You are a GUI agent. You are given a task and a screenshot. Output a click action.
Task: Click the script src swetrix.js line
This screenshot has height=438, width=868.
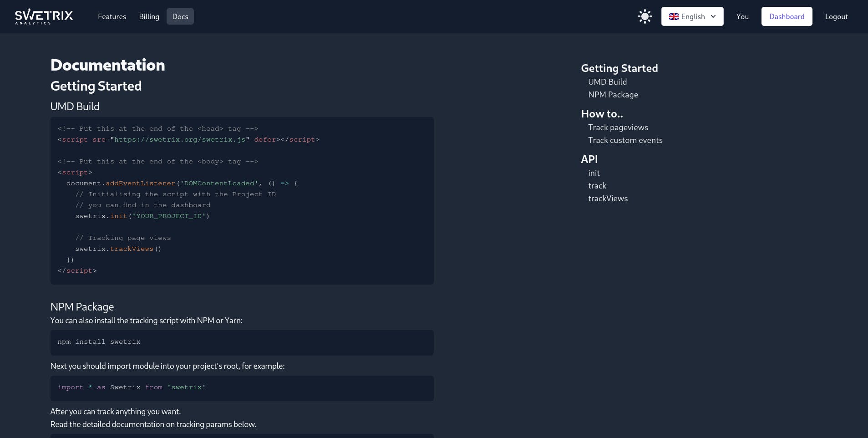click(x=188, y=140)
